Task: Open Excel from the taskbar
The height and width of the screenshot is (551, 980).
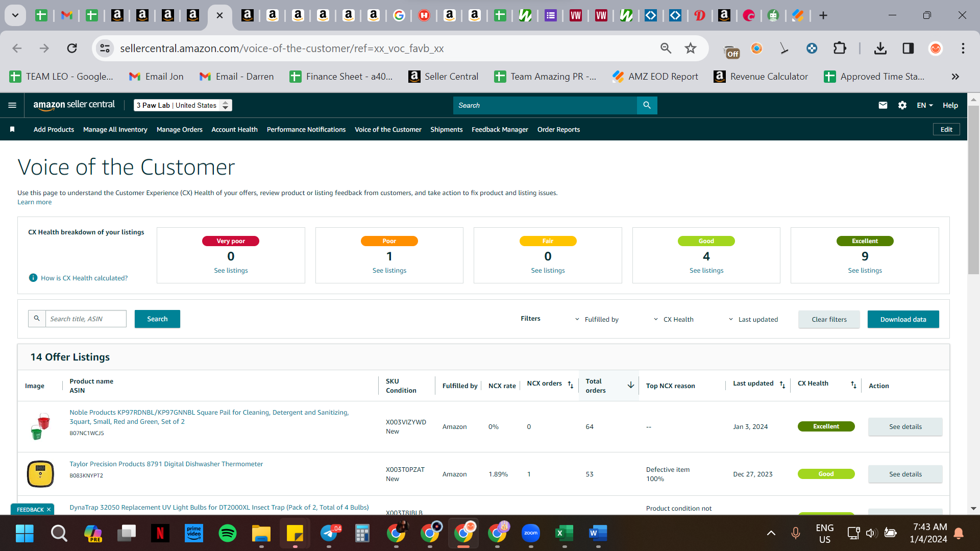Action: (565, 533)
